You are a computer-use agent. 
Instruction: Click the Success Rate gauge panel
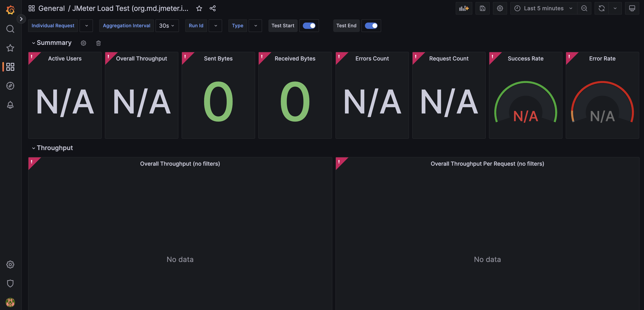coord(526,100)
